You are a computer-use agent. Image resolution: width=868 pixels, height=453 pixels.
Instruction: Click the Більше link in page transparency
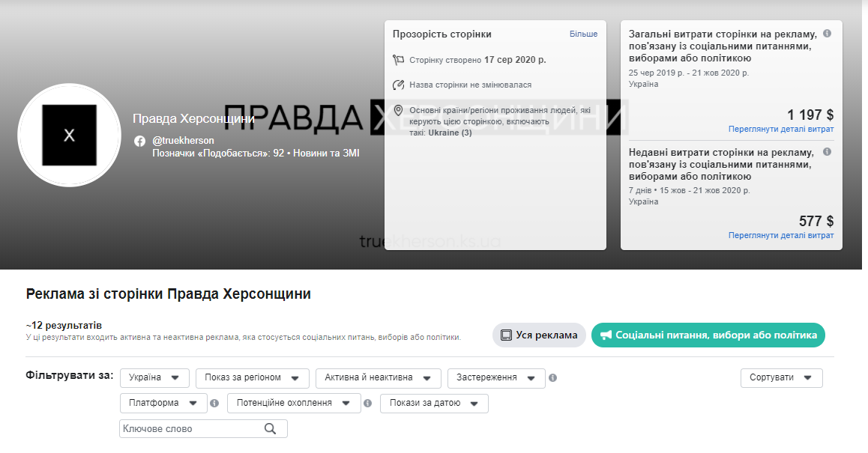tap(583, 34)
